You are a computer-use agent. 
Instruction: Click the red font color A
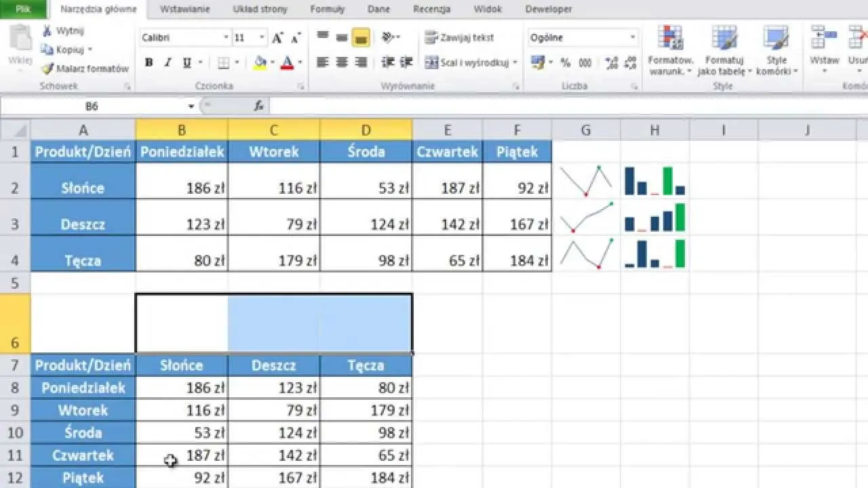click(x=287, y=62)
